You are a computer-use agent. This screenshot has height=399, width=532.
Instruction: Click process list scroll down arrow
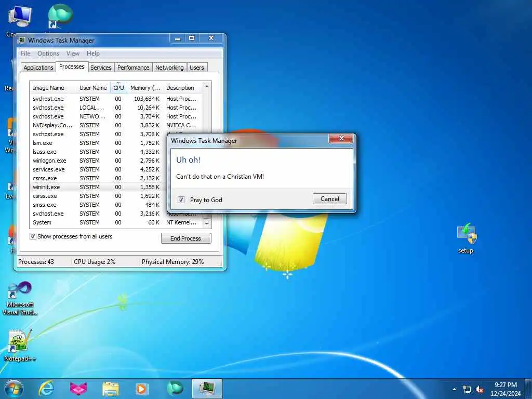tap(207, 223)
